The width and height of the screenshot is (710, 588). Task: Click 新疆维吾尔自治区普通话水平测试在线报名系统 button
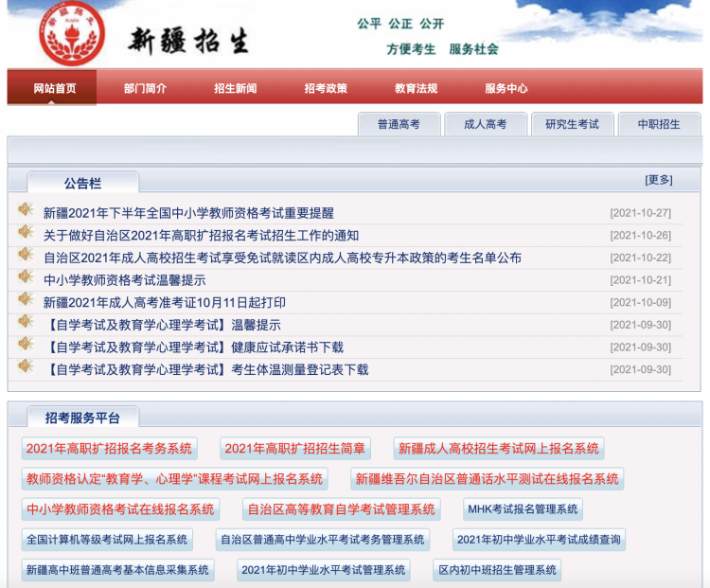(487, 479)
